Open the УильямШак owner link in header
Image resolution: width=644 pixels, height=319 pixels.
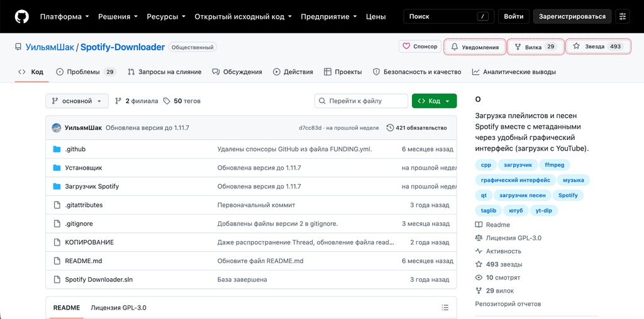pyautogui.click(x=50, y=46)
